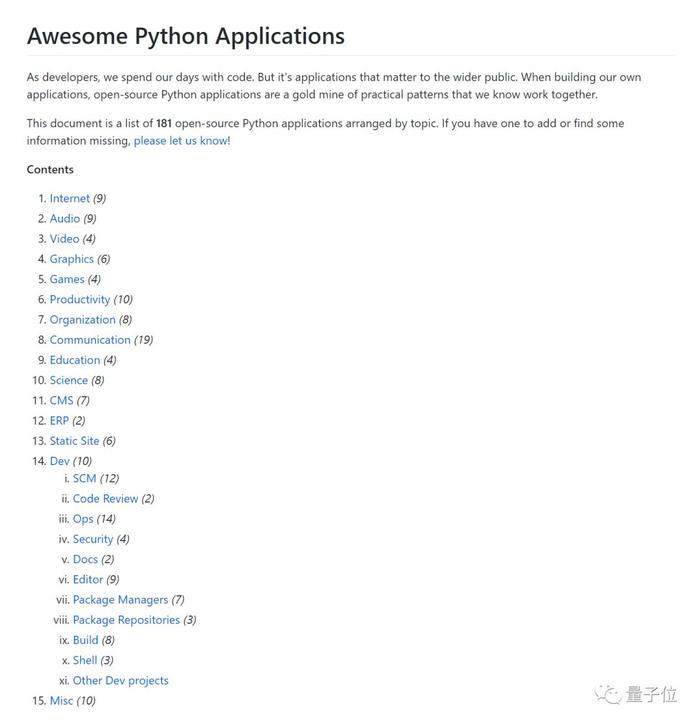
Task: Navigate to the Organization section
Action: click(82, 320)
